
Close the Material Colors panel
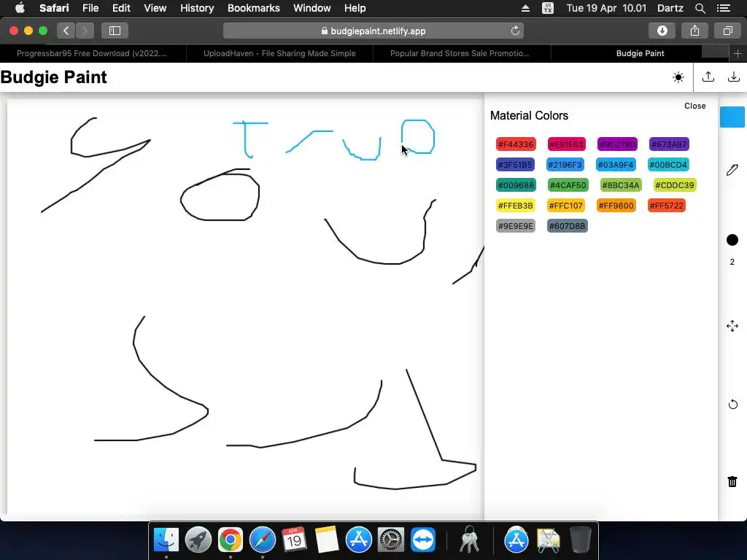(694, 106)
